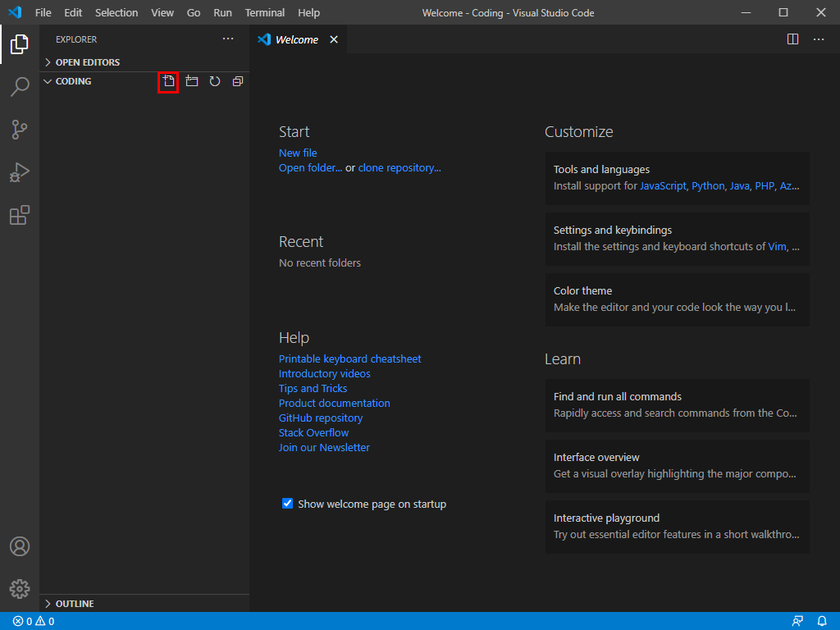Screen dimensions: 840x630
Task: Click the New file link
Action: [x=298, y=153]
